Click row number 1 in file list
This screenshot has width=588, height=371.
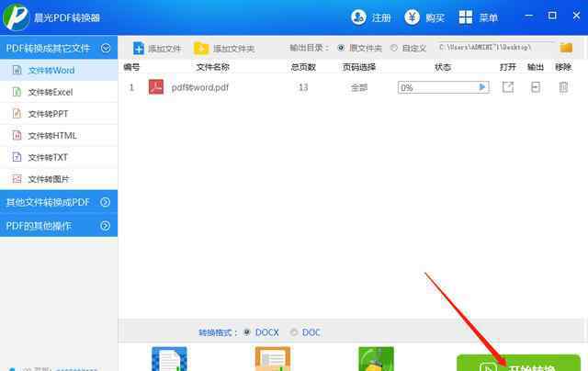(x=131, y=87)
